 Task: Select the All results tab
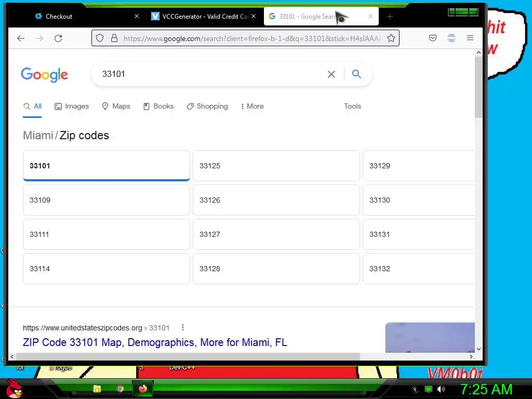tap(32, 107)
